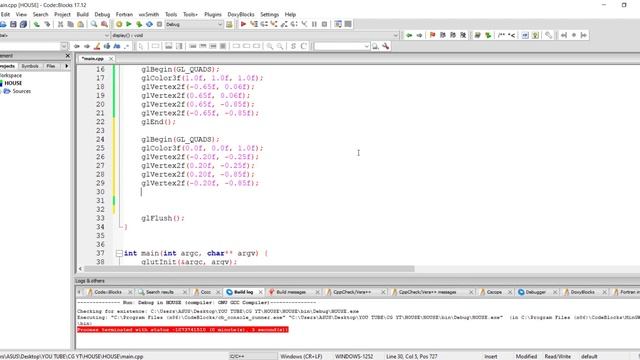The height and width of the screenshot is (360, 640).
Task: Click Windows (CR+LF) in status bar
Action: [301, 357]
